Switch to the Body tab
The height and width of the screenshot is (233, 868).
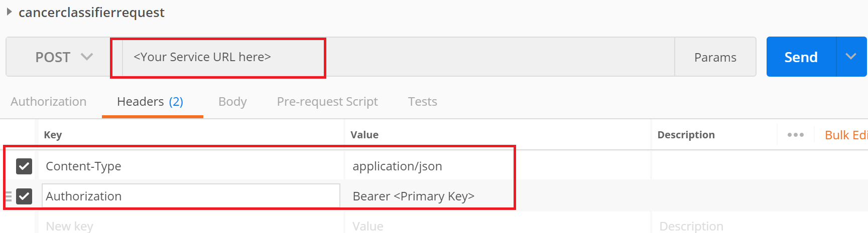tap(232, 102)
